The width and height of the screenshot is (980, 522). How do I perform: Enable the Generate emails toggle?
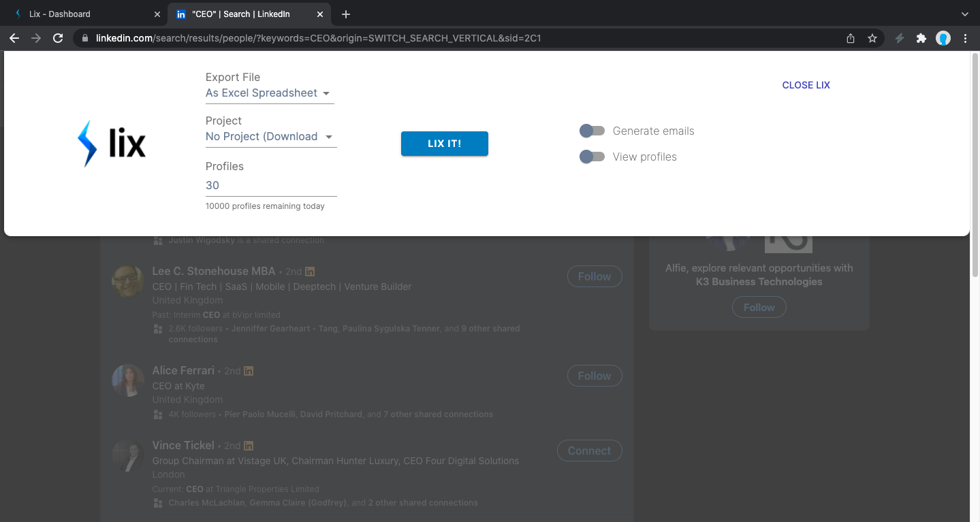point(592,131)
